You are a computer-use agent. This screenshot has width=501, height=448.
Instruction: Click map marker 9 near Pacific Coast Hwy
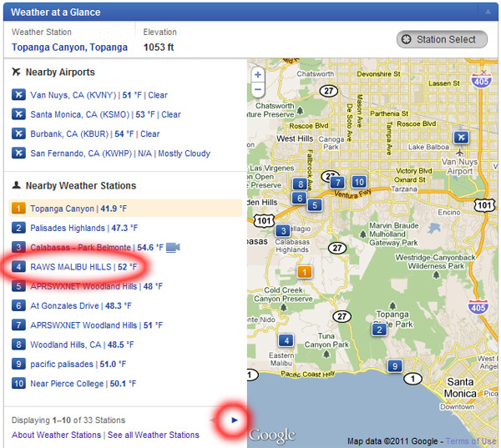[x=395, y=366]
